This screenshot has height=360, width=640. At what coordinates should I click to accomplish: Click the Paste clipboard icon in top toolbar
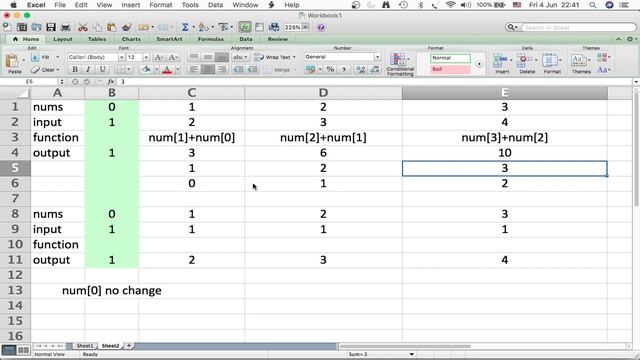pyautogui.click(x=111, y=27)
